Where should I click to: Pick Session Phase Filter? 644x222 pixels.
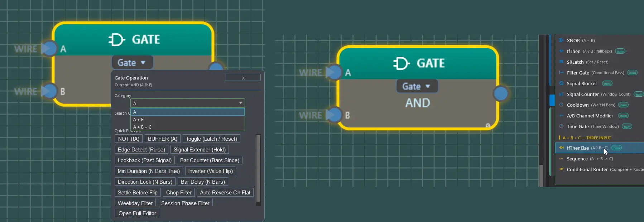point(185,203)
